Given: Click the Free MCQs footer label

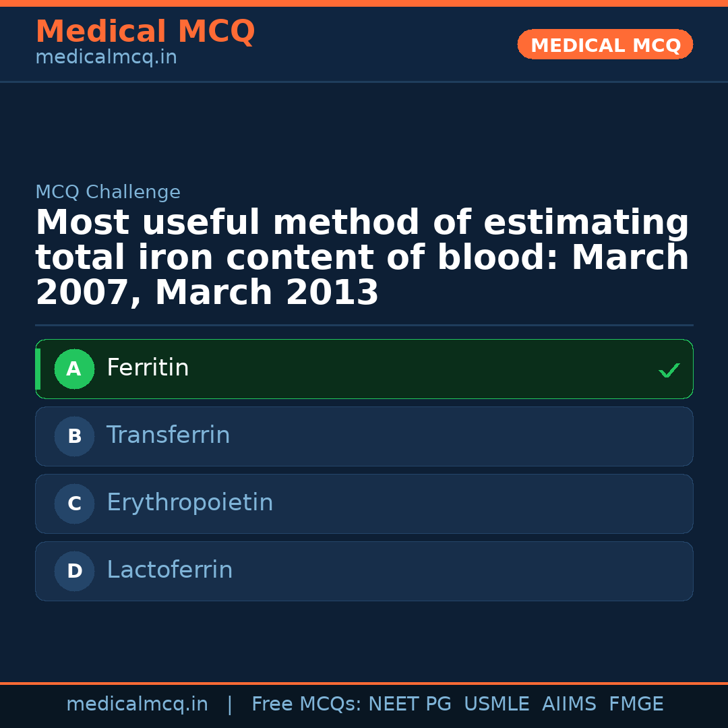Looking at the screenshot, I should click(x=306, y=704).
